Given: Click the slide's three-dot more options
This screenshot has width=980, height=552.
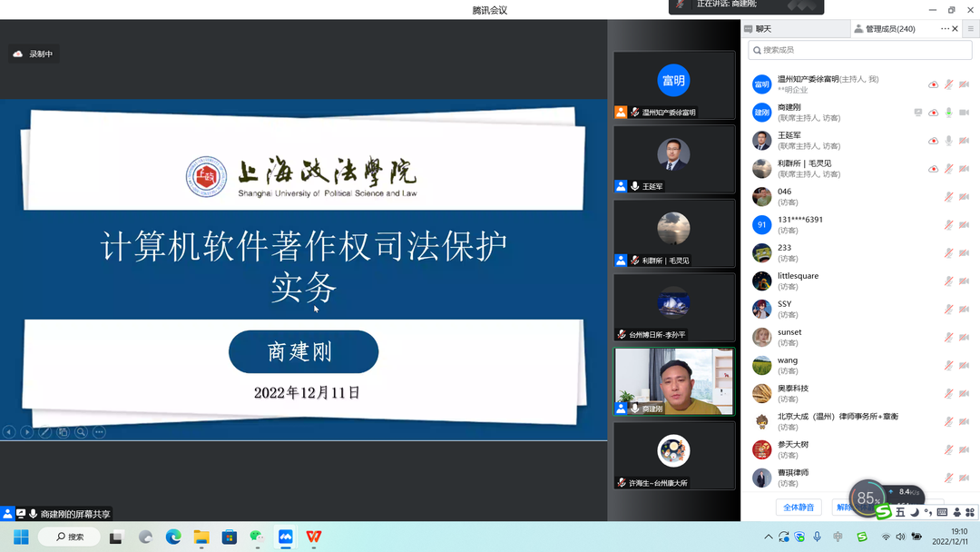Looking at the screenshot, I should click(99, 432).
